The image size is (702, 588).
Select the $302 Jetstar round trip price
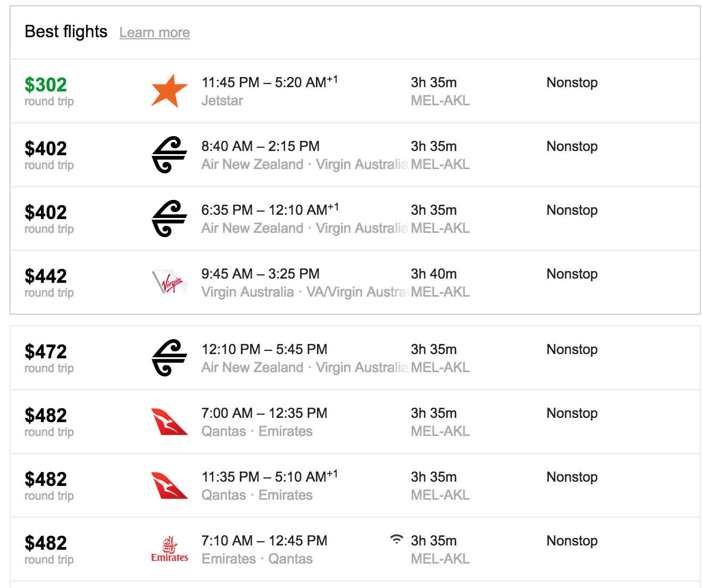tap(46, 85)
